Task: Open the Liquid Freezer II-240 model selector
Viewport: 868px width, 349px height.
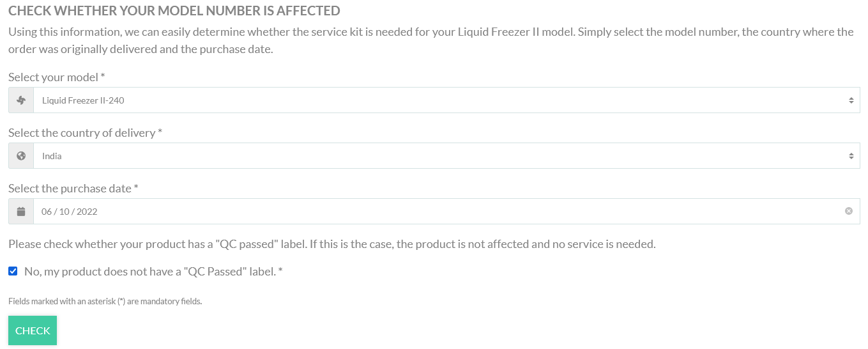Action: (x=446, y=100)
